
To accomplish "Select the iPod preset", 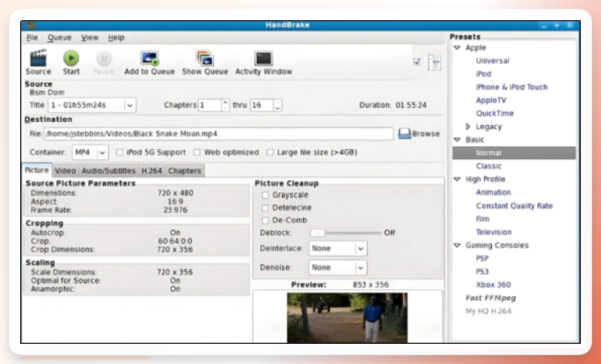I will point(484,74).
